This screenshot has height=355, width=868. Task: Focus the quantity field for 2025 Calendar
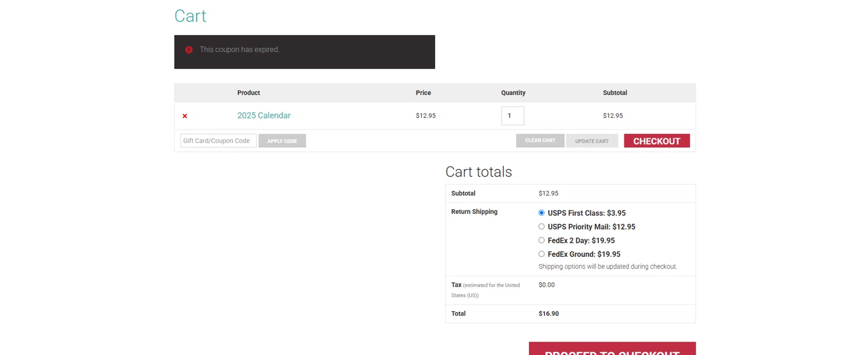(513, 116)
